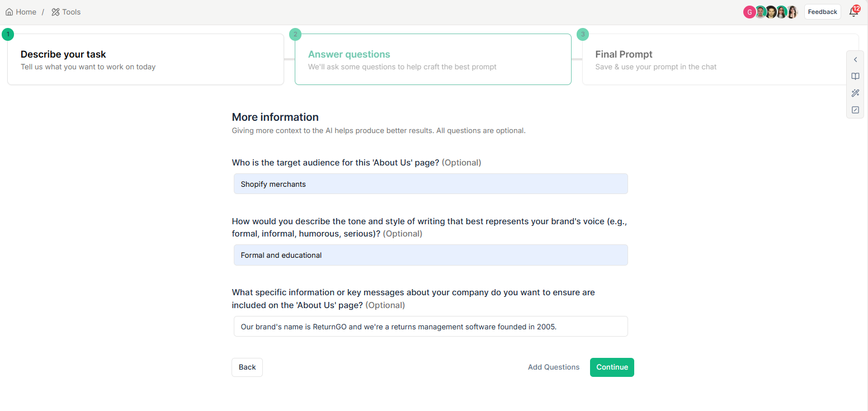Image resolution: width=868 pixels, height=411 pixels.
Task: Click 'Save & use your prompt in the chat'
Action: pos(656,67)
